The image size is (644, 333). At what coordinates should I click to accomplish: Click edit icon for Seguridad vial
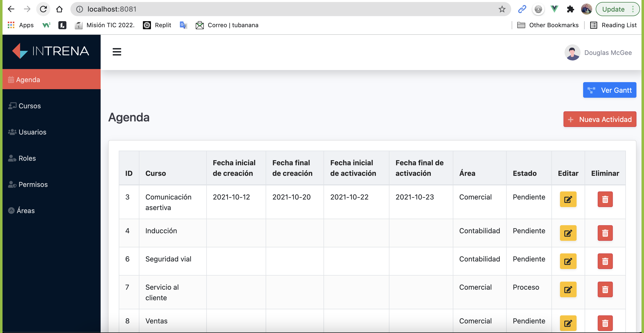click(x=568, y=261)
